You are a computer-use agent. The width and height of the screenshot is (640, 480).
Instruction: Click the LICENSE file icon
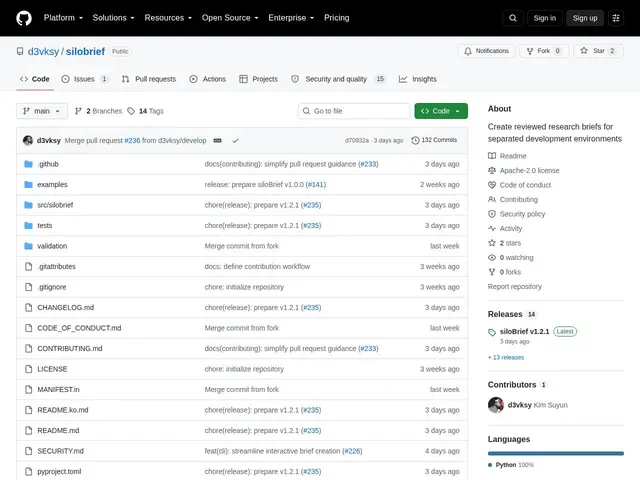click(x=28, y=369)
